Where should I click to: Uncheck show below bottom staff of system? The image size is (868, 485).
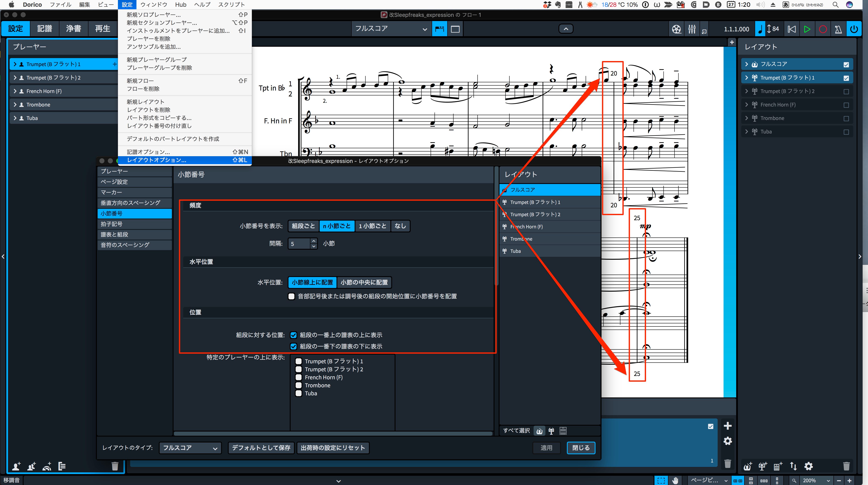coord(293,346)
